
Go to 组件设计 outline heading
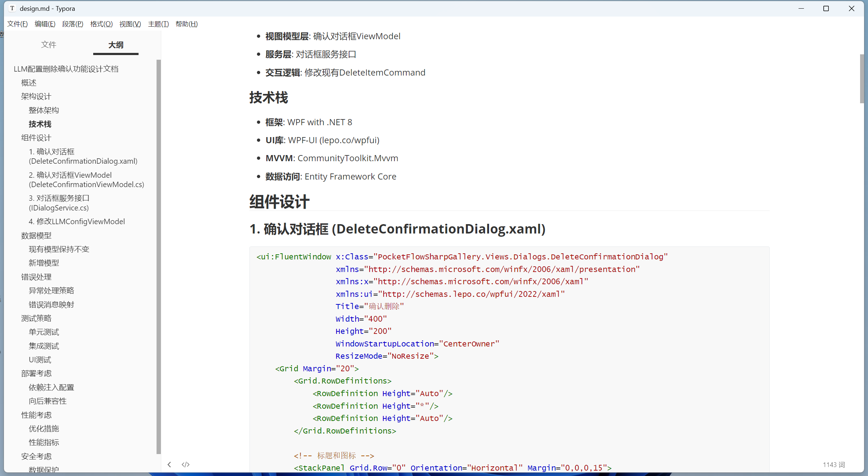[36, 138]
